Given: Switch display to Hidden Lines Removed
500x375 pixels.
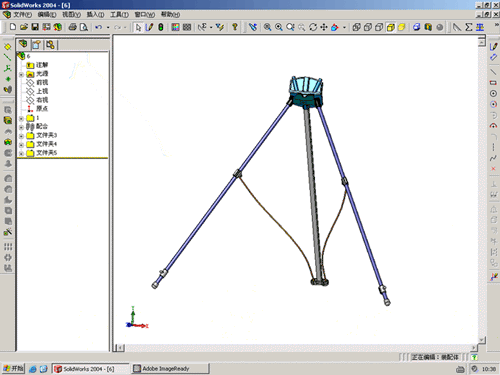Looking at the screenshot, I should (379, 27).
